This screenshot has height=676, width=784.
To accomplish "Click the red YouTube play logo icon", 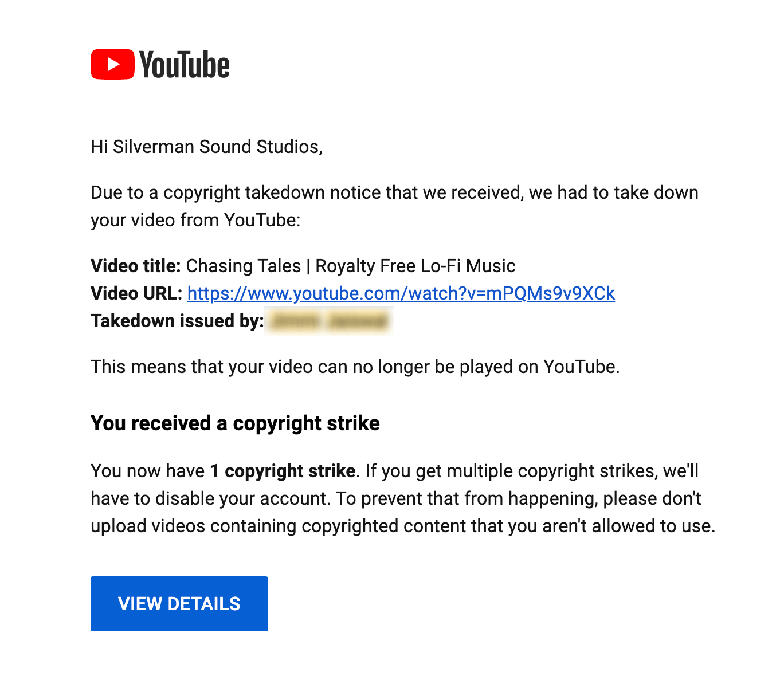I will click(112, 64).
